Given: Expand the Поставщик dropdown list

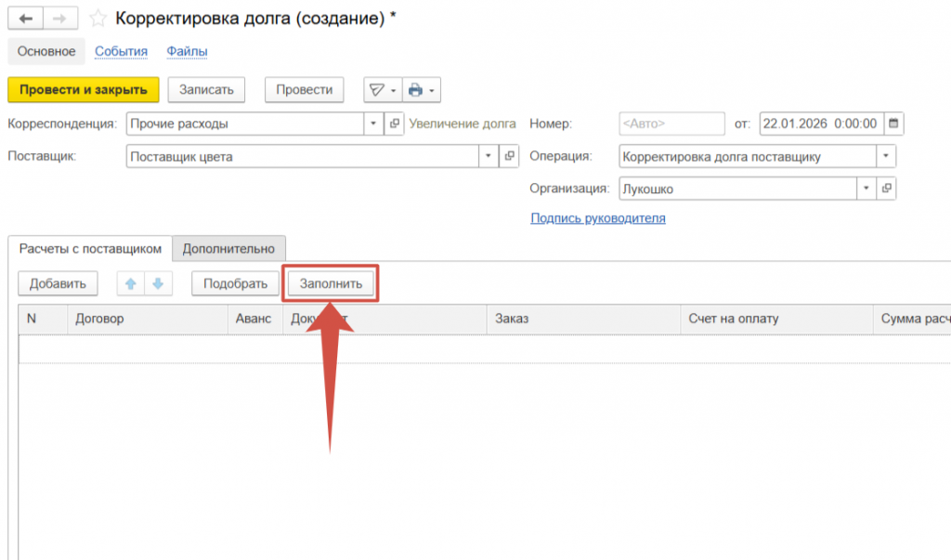Looking at the screenshot, I should click(x=489, y=157).
